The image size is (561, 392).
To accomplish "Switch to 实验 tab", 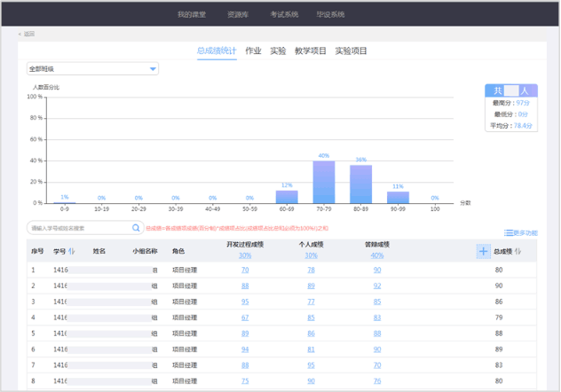I will 278,51.
